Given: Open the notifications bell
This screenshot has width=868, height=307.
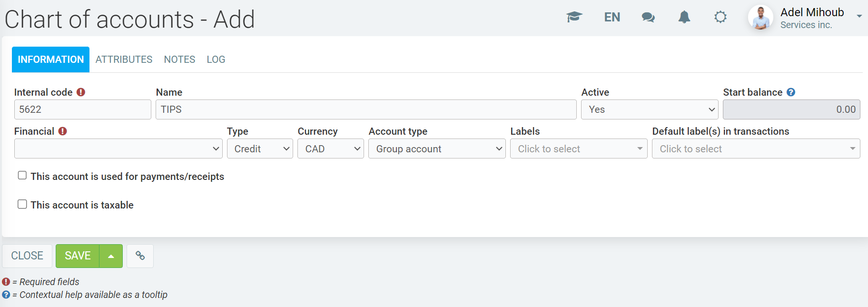Looking at the screenshot, I should tap(684, 18).
